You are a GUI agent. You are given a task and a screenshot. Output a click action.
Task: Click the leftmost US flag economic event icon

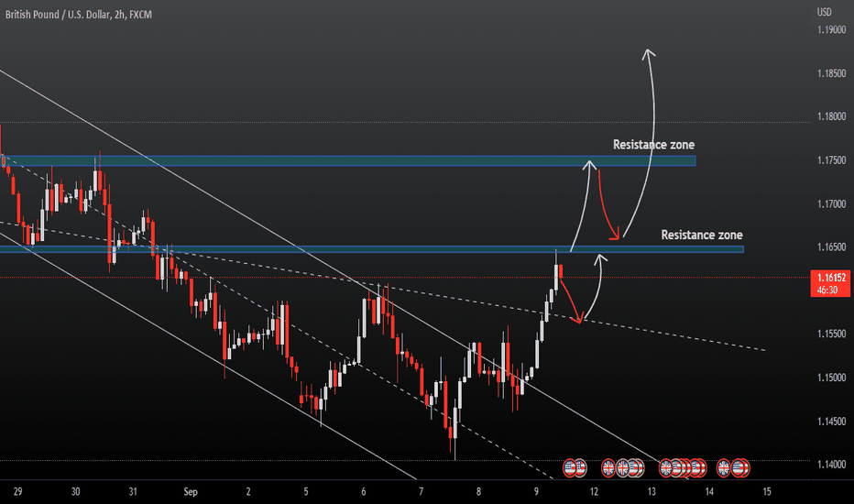pos(569,467)
